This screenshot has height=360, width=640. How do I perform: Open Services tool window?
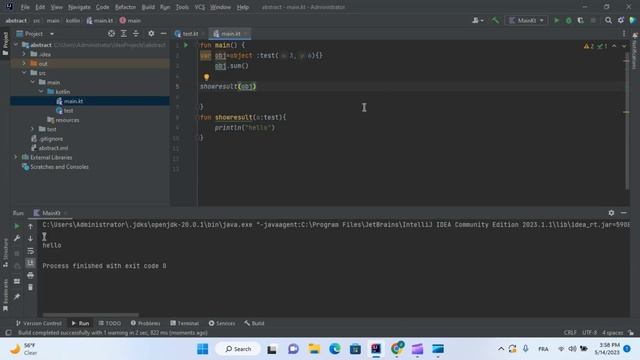tap(222, 323)
